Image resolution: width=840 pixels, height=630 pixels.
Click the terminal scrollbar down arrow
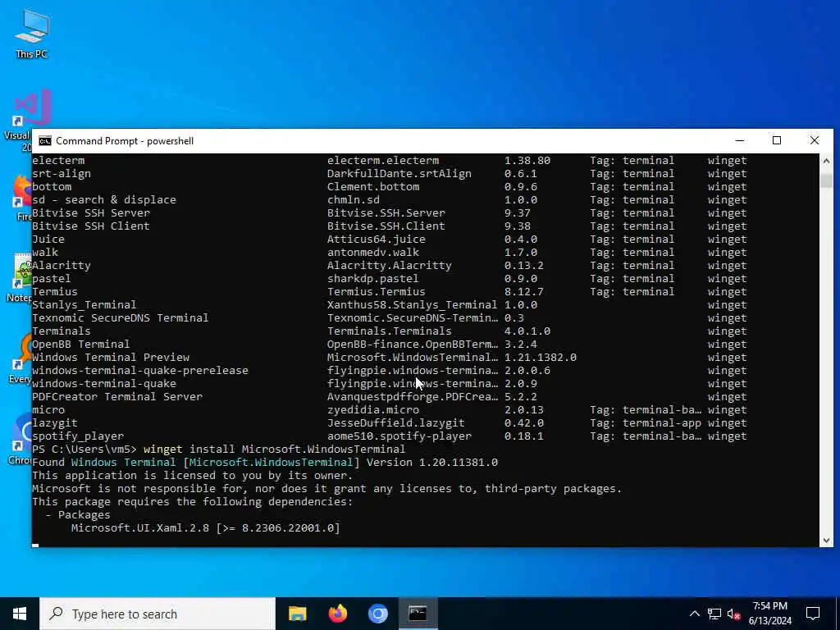[826, 541]
